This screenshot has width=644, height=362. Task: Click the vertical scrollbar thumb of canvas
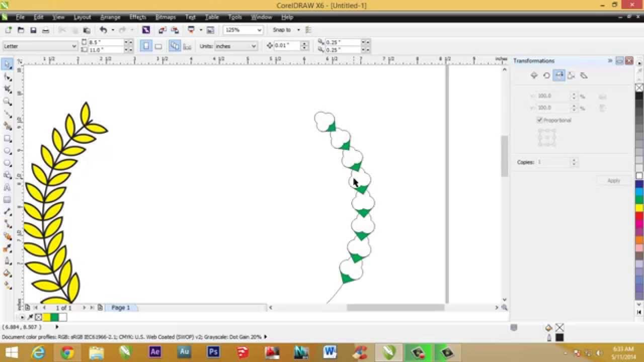(x=505, y=156)
